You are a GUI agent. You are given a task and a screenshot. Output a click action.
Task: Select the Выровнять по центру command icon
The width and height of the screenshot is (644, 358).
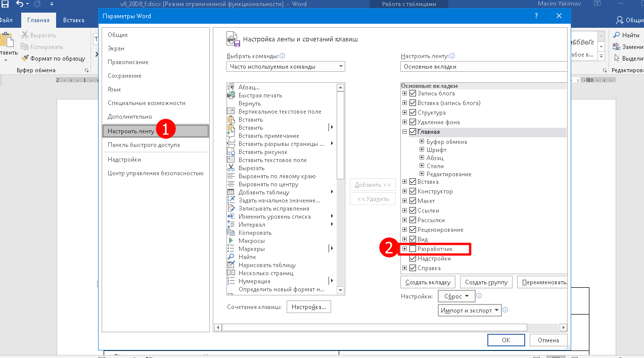(x=231, y=184)
